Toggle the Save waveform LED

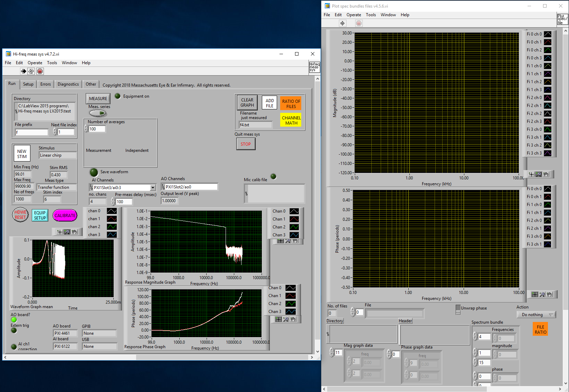pyautogui.click(x=93, y=172)
